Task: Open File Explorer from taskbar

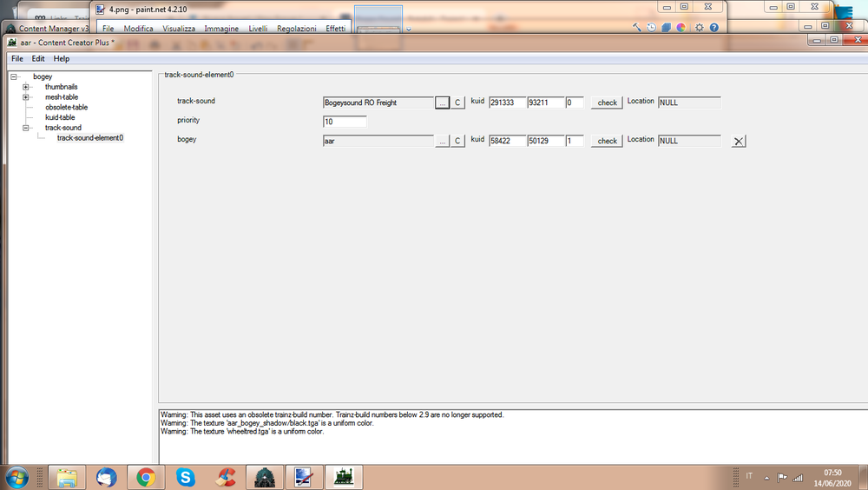Action: coord(67,477)
